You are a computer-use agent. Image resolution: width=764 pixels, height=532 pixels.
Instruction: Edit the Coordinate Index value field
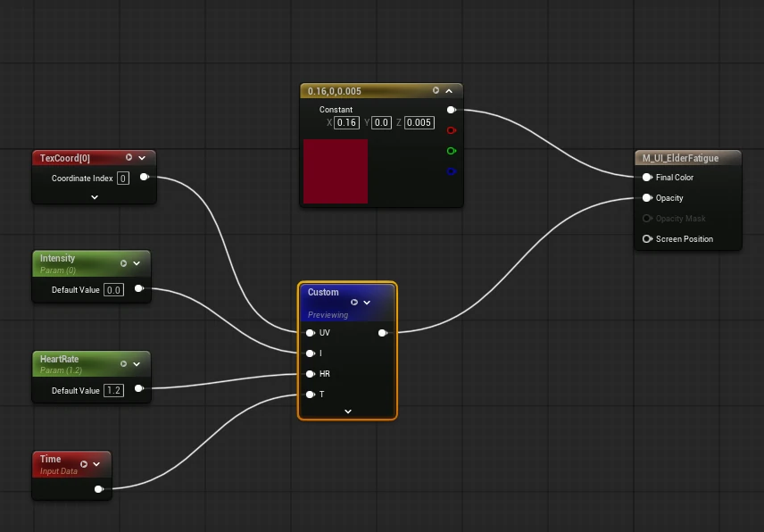coord(123,179)
